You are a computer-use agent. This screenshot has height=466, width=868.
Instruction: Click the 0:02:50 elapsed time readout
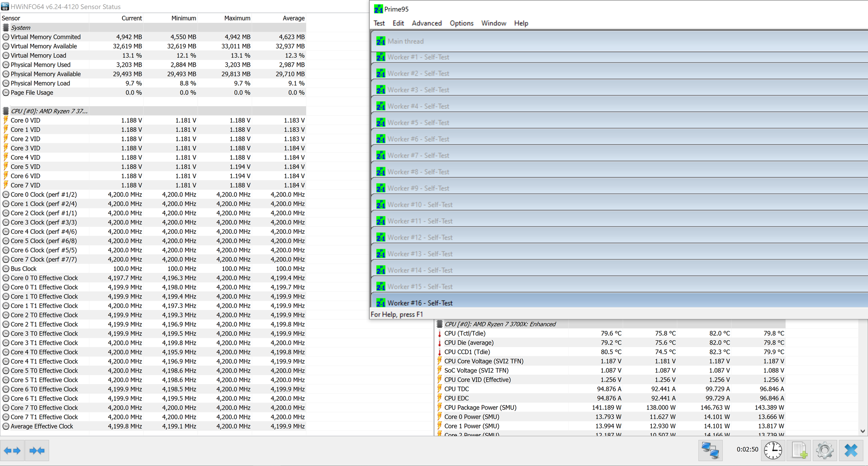click(x=747, y=449)
